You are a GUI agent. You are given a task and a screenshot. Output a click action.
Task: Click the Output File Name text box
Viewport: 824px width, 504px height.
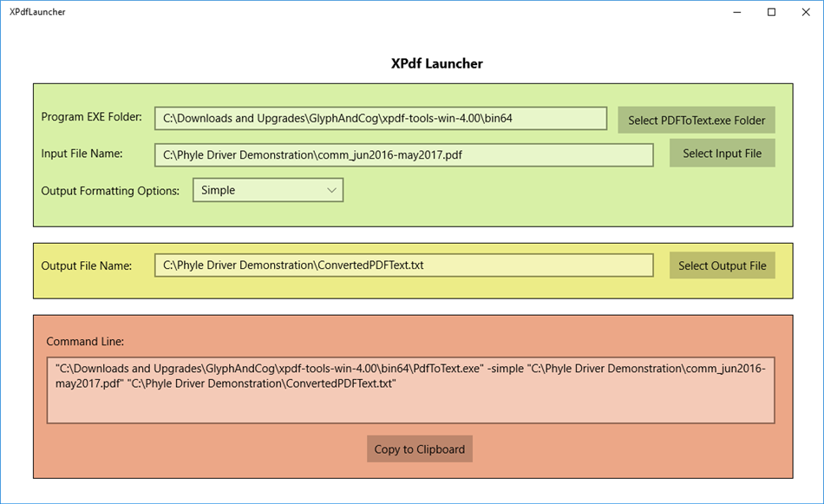pyautogui.click(x=404, y=265)
